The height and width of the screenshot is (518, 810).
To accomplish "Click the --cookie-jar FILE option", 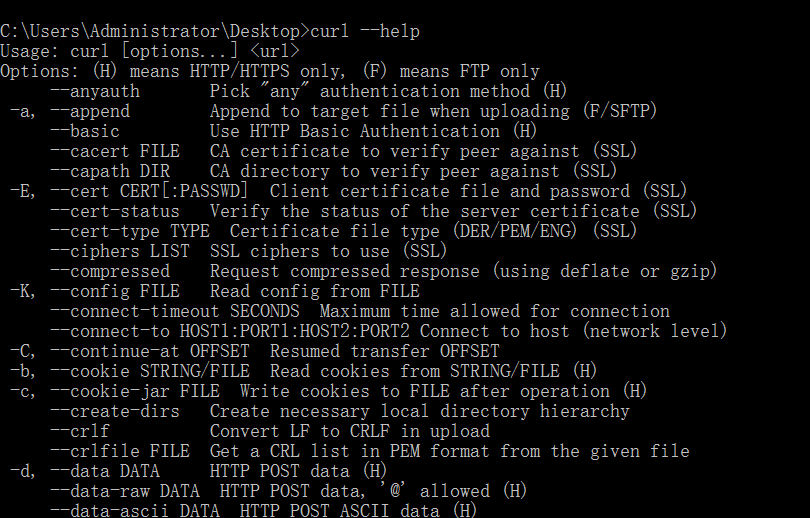I will pos(135,391).
